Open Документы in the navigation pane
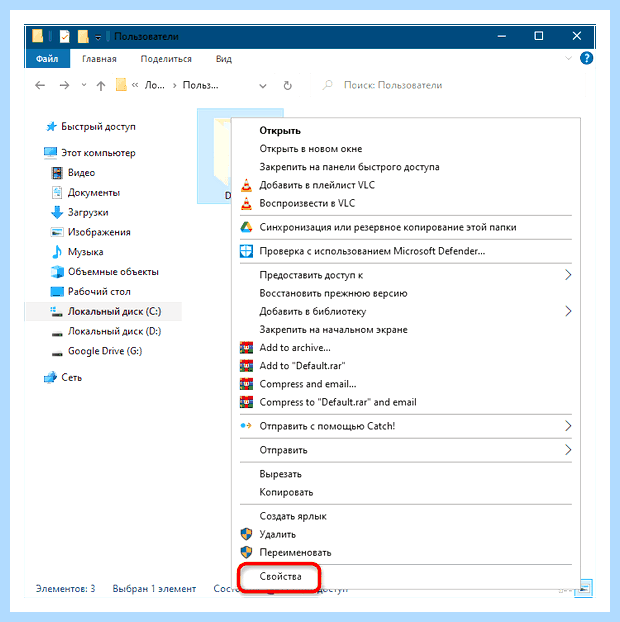 94,192
